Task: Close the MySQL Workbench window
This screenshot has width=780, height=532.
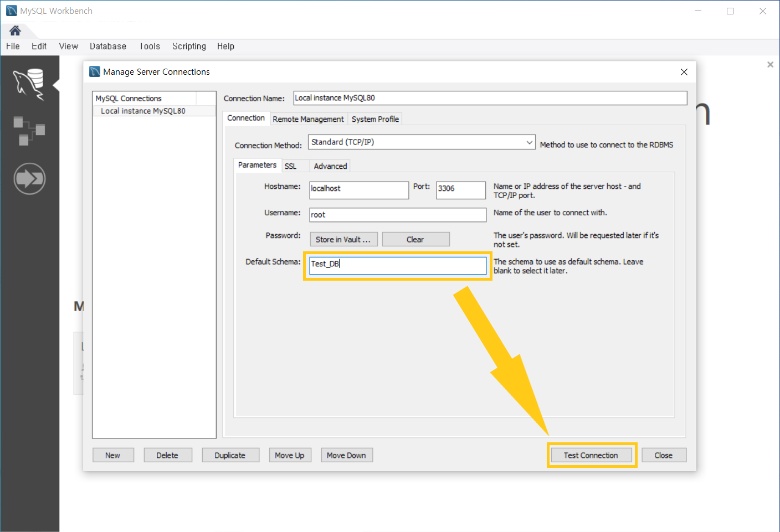Action: pyautogui.click(x=763, y=11)
